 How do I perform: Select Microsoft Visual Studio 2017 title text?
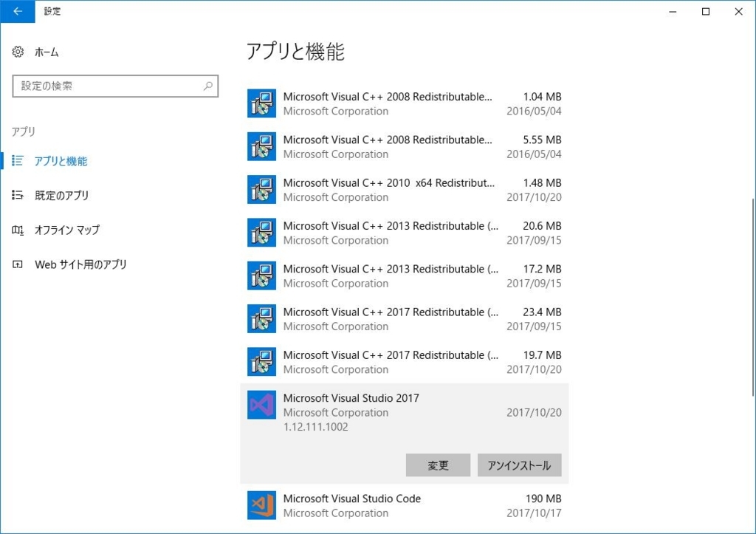351,398
